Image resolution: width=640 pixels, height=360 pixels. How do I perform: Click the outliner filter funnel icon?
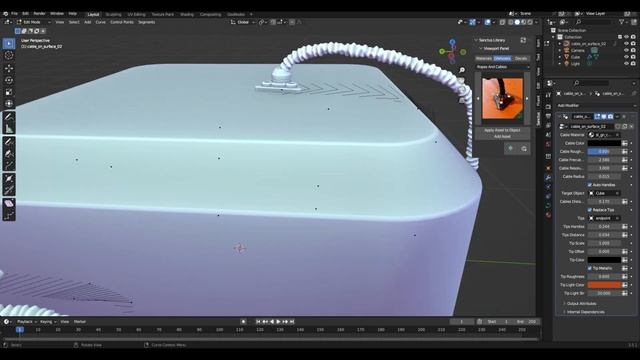pyautogui.click(x=622, y=22)
